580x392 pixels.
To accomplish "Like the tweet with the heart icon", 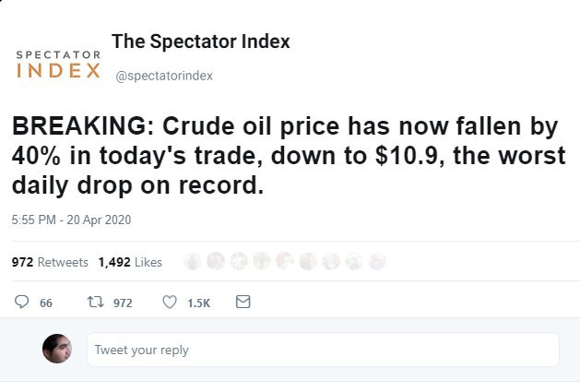I will 169,303.
